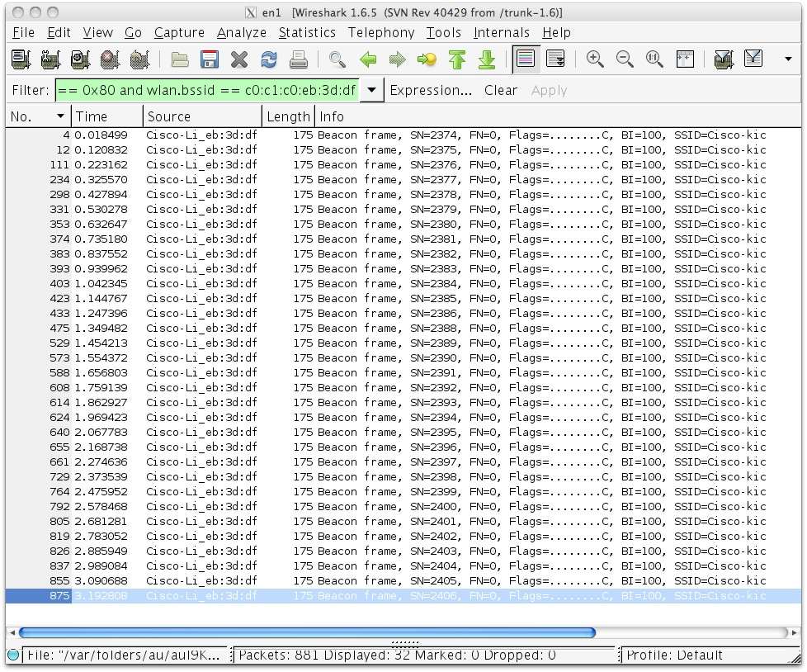Click the Apply filter button

click(550, 90)
